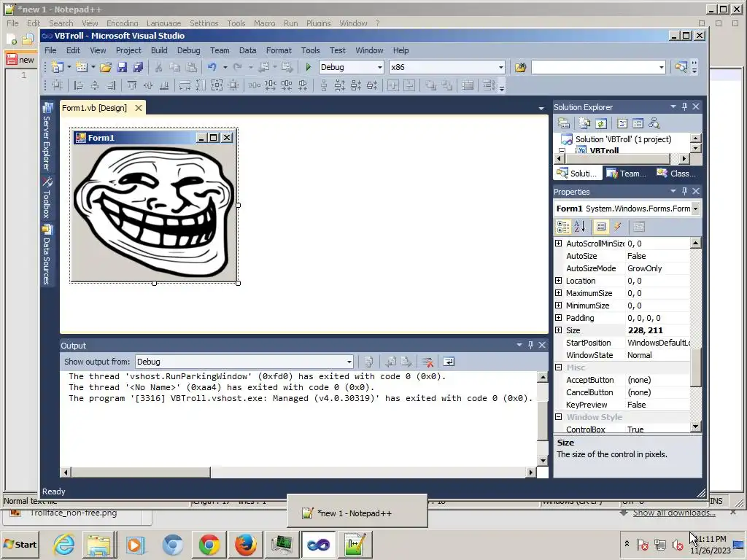Open Google Chrome from the taskbar
Screen dimensions: 747x560
tap(209, 544)
